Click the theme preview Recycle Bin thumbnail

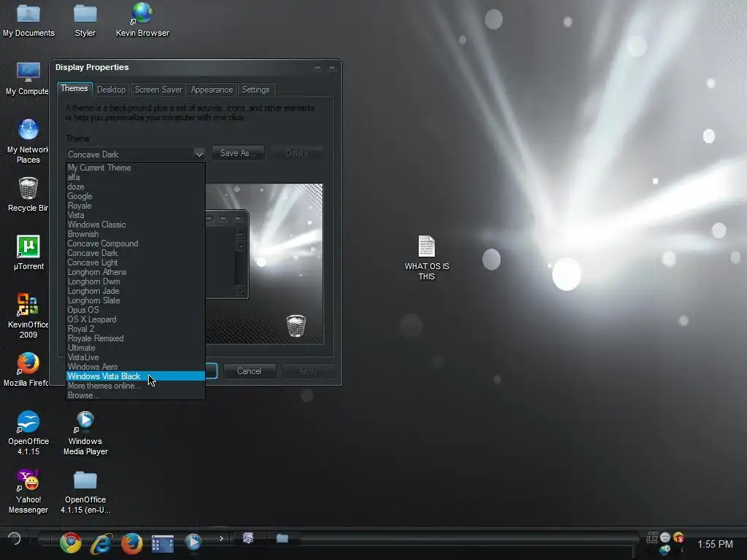click(296, 326)
